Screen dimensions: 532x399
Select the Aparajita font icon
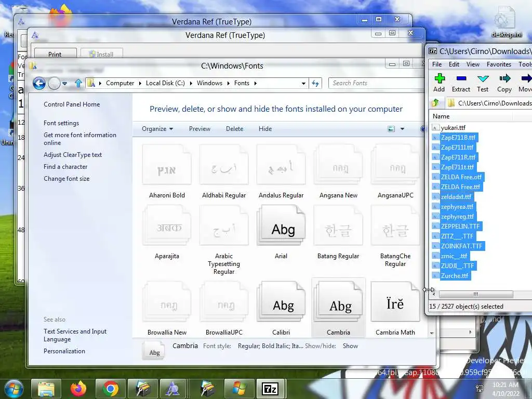click(x=167, y=225)
